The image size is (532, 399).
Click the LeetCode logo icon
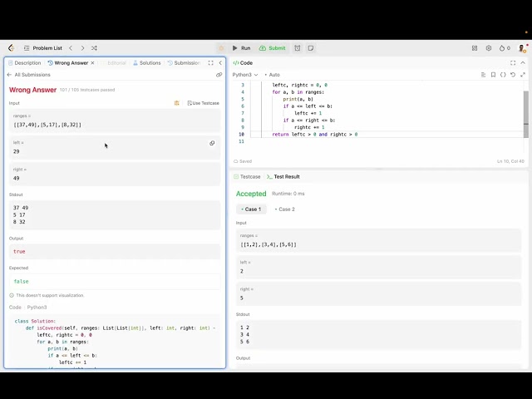[11, 48]
